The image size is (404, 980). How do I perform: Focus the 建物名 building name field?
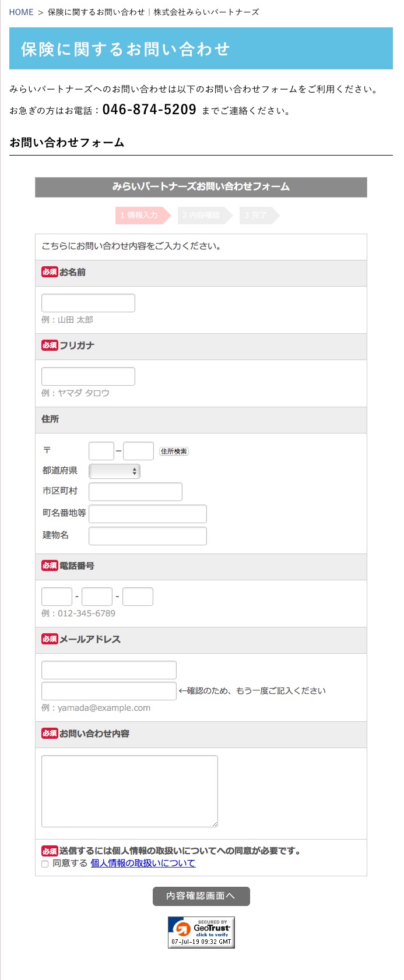tap(147, 536)
